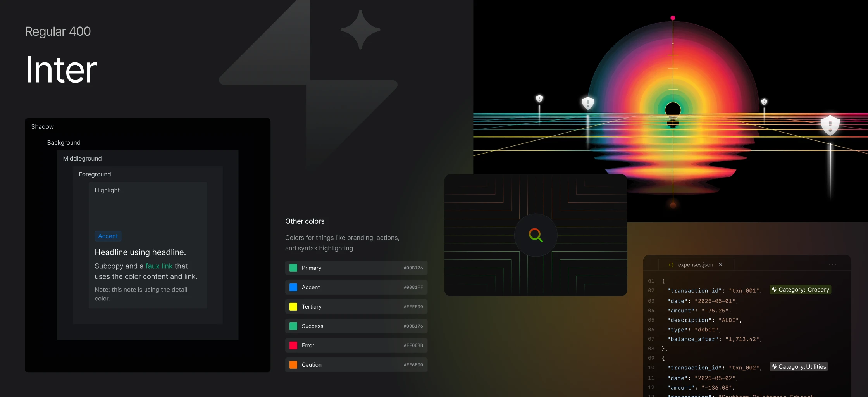Click the small leftmost shield alert icon
The width and height of the screenshot is (868, 397).
click(539, 98)
